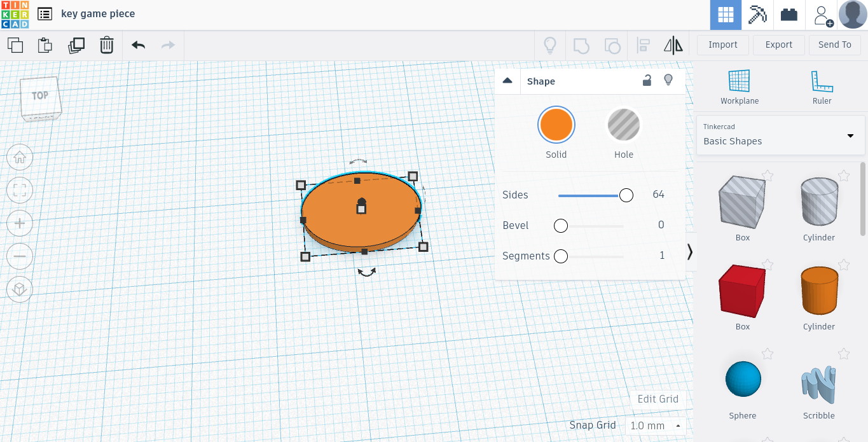Switch to 3D design grid view icon
This screenshot has height=442, width=868.
pos(726,15)
